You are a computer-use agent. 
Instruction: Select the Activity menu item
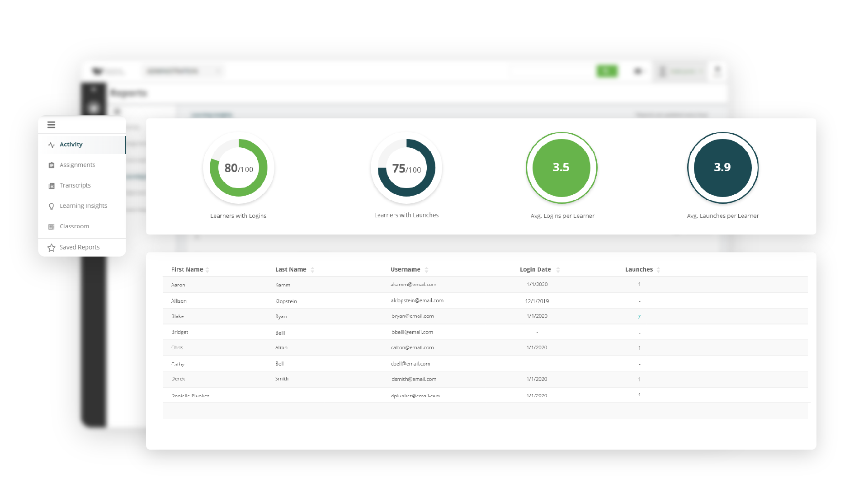pos(82,145)
